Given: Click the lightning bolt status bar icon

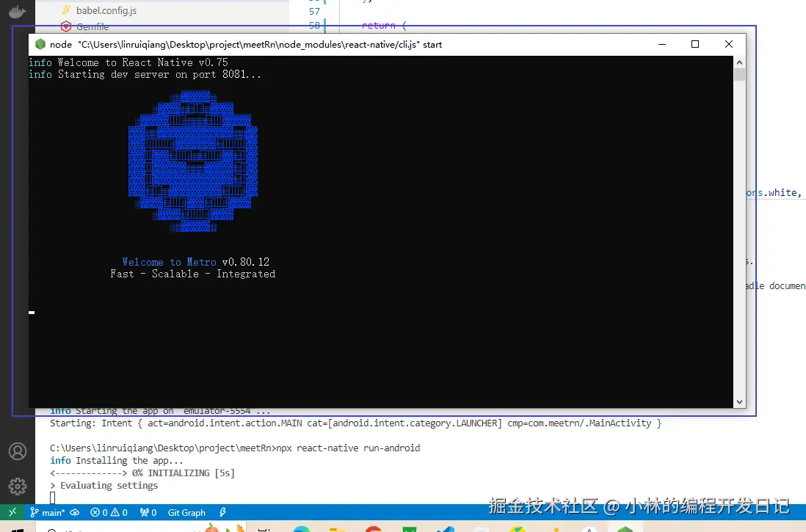Looking at the screenshot, I should 222,512.
